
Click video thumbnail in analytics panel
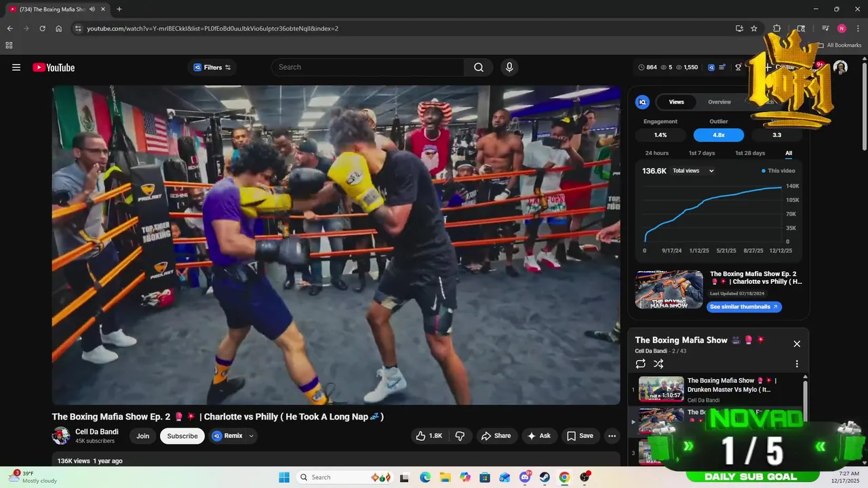pos(669,290)
